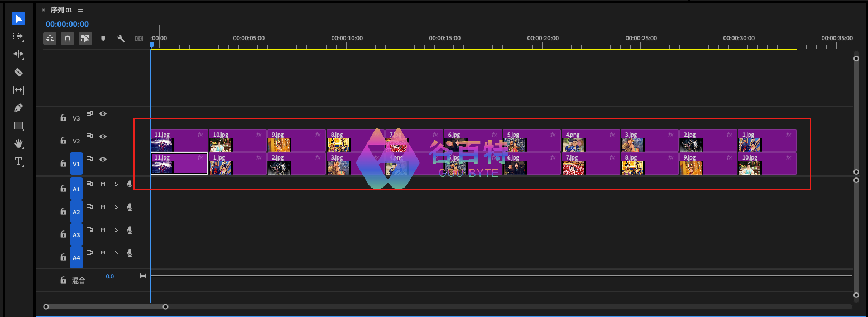Image resolution: width=868 pixels, height=317 pixels.
Task: Mute audio track A1
Action: tap(103, 184)
